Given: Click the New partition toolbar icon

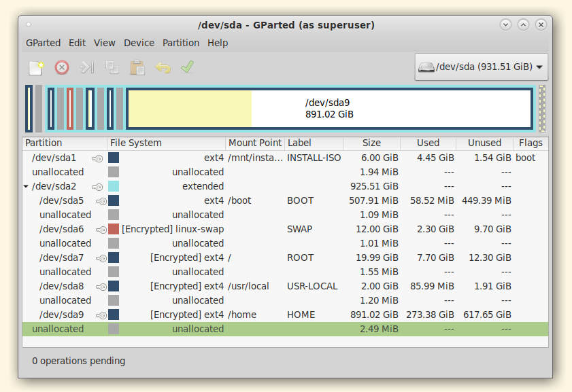Looking at the screenshot, I should click(x=36, y=68).
